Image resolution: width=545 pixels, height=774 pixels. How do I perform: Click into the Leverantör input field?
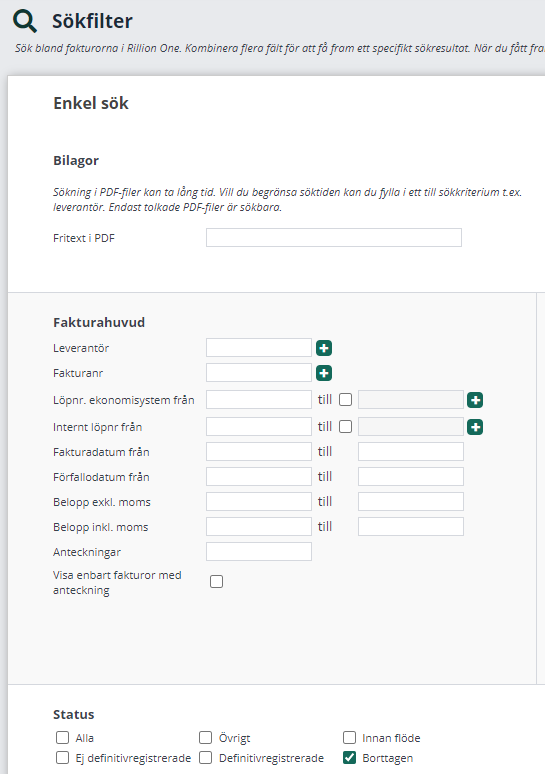click(x=259, y=348)
